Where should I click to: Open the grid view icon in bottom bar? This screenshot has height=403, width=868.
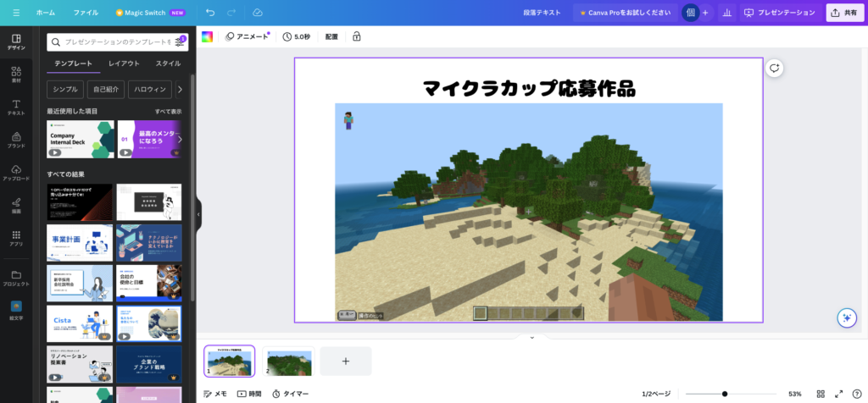coord(821,394)
